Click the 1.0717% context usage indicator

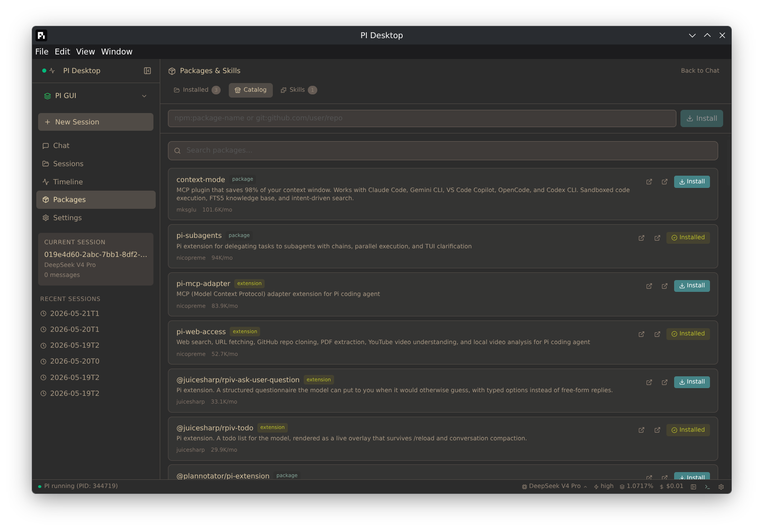636,486
